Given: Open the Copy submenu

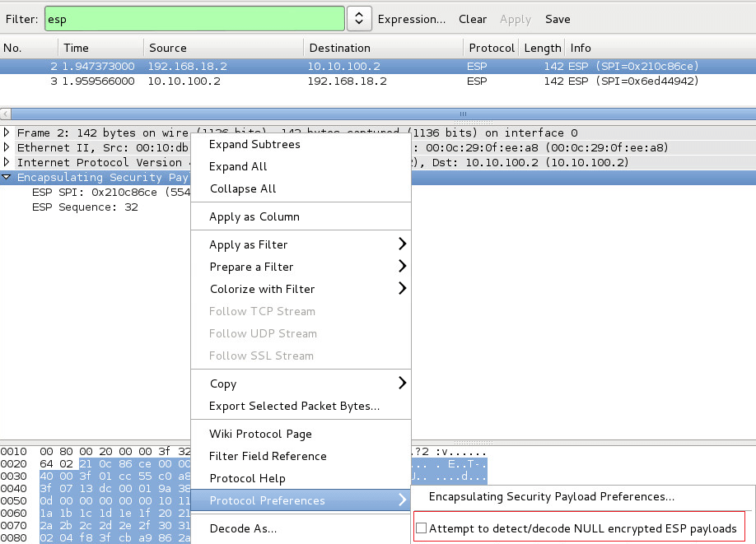Looking at the screenshot, I should (x=301, y=384).
